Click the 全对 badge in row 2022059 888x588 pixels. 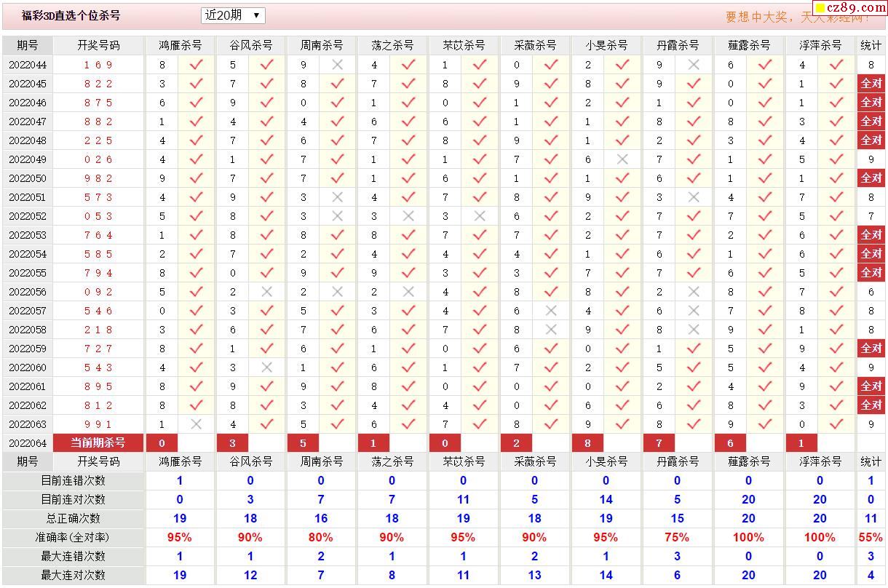871,349
